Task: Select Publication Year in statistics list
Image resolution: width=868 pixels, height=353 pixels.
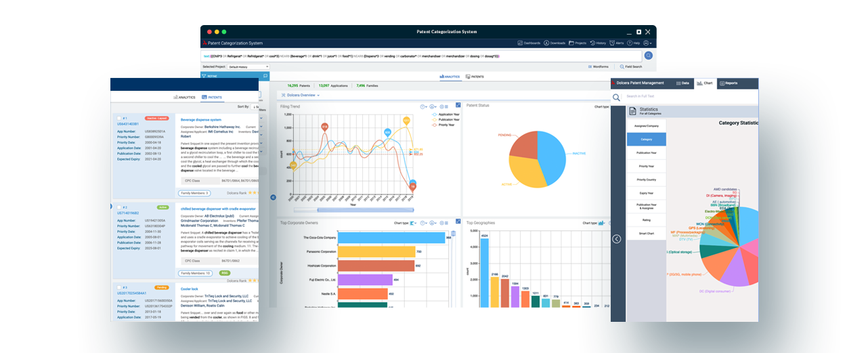Action: 646,152
